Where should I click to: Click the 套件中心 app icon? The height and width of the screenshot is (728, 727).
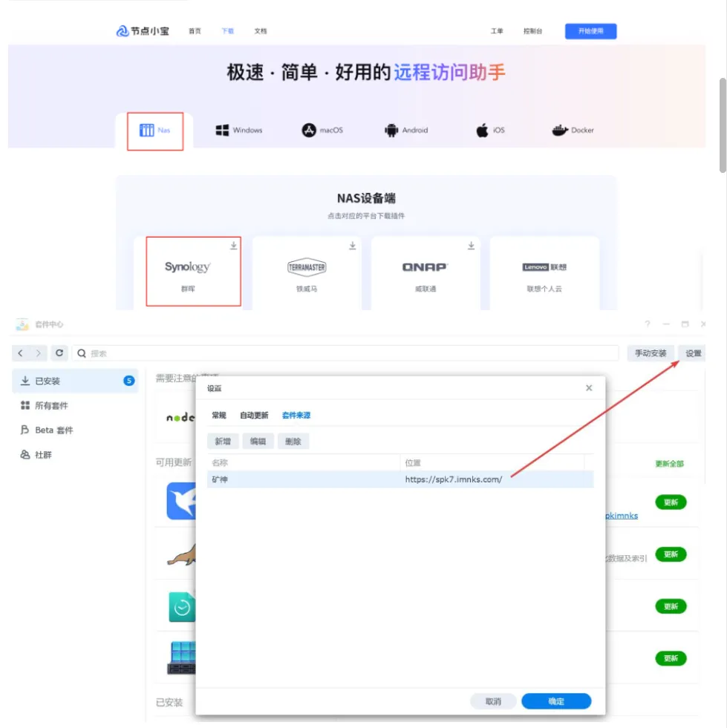[22, 324]
